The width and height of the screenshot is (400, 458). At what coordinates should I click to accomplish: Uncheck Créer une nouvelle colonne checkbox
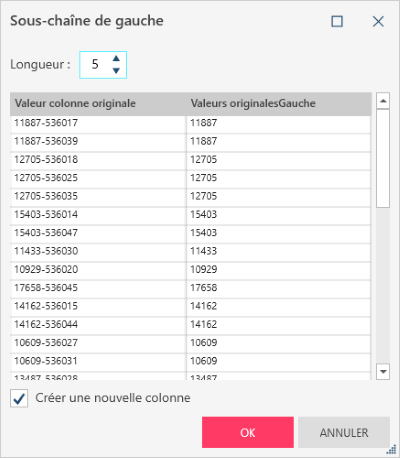19,398
